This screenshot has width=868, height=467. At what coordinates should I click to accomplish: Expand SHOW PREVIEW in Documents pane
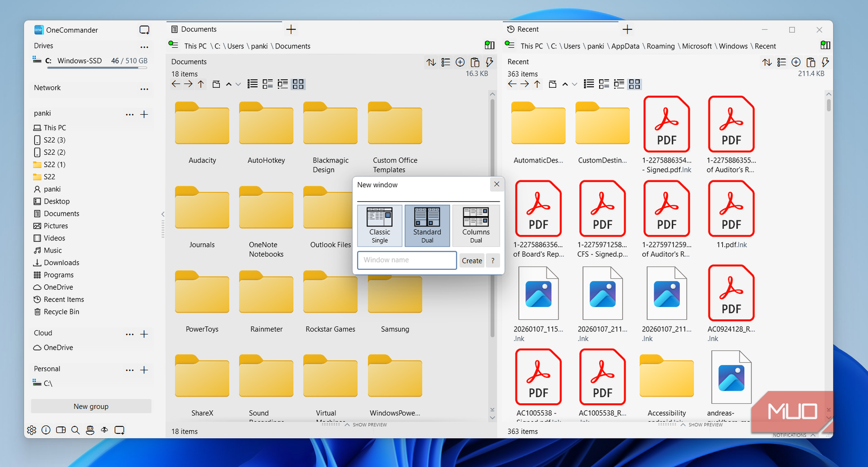tap(366, 424)
